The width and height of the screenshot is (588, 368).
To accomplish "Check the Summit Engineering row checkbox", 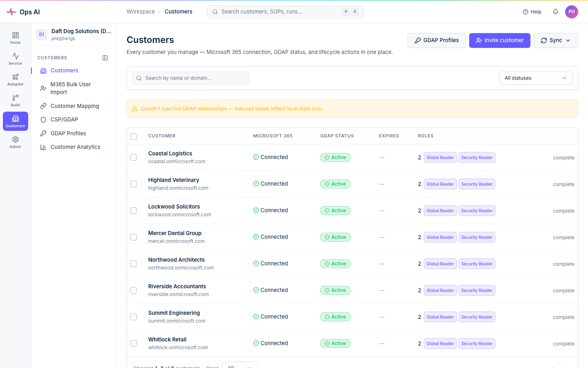I will point(134,317).
